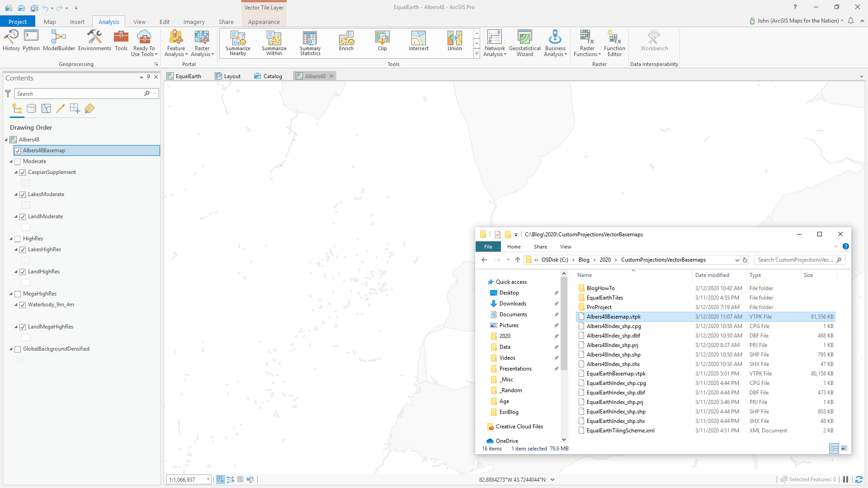
Task: Click the LandModerate symbol swatch
Action: (26, 227)
